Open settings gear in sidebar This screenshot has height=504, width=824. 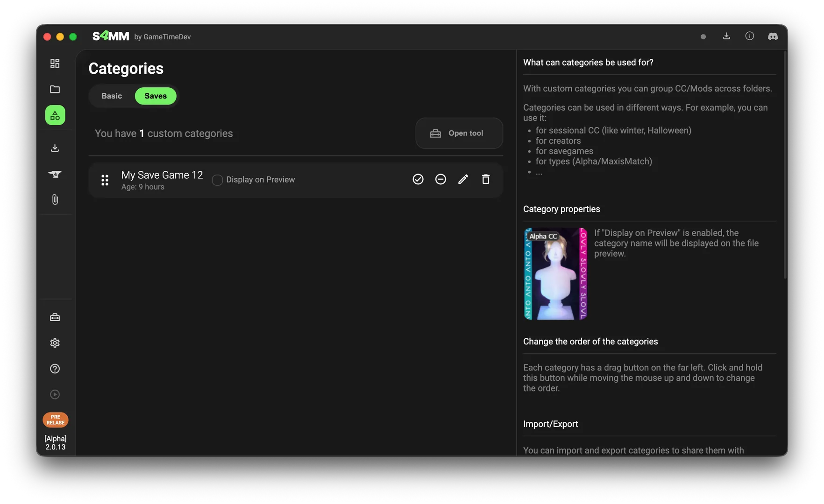[x=55, y=343]
